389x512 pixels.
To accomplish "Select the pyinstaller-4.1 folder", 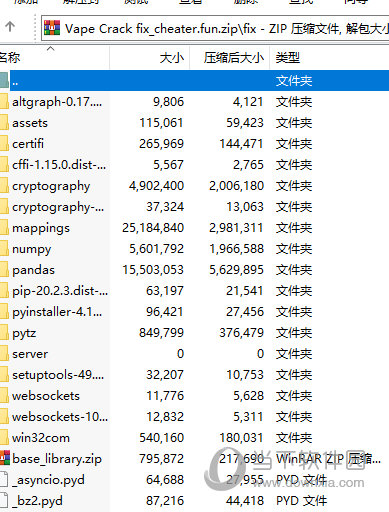I will click(x=57, y=312).
